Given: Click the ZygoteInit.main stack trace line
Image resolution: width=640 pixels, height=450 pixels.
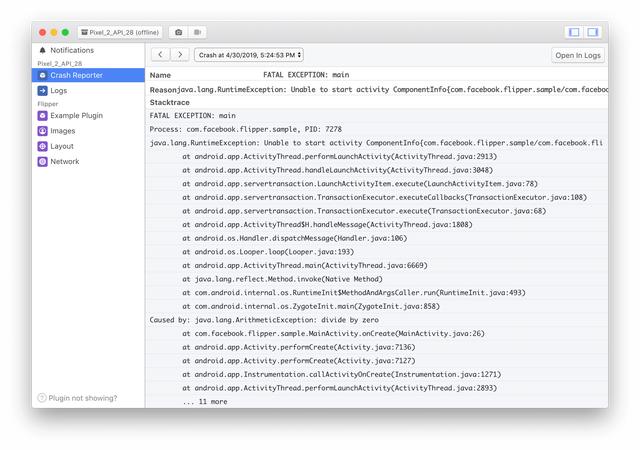Looking at the screenshot, I should coord(311,306).
